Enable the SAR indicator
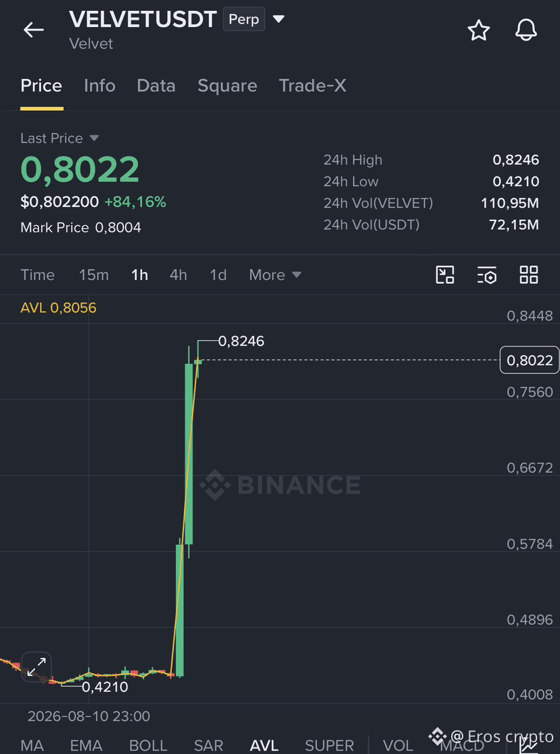The width and height of the screenshot is (560, 754). click(x=208, y=745)
